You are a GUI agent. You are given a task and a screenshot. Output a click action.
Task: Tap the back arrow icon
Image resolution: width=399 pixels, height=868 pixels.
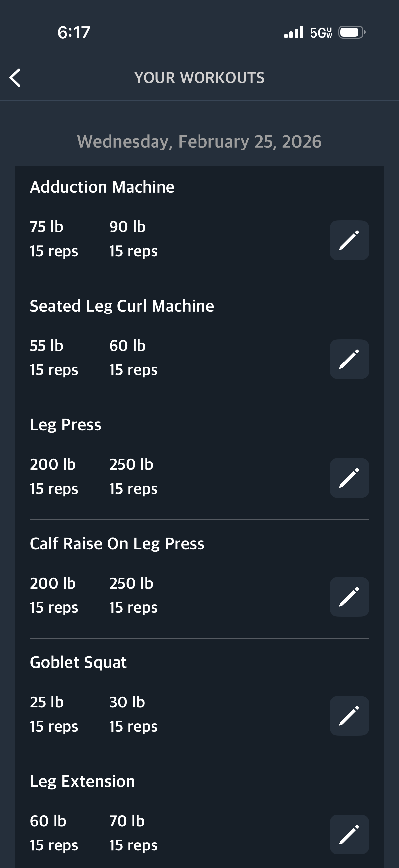point(15,78)
